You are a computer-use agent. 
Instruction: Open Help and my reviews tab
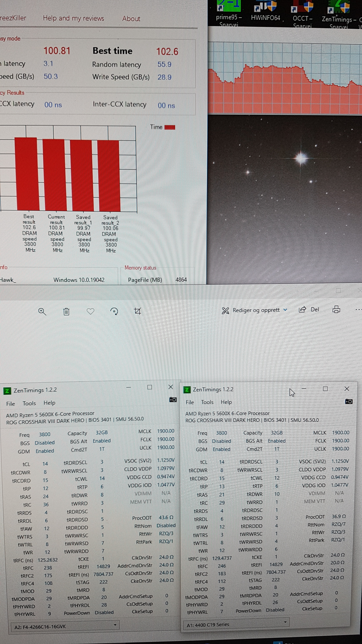pyautogui.click(x=74, y=18)
